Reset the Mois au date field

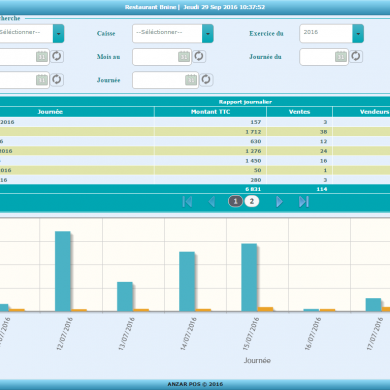(x=199, y=56)
